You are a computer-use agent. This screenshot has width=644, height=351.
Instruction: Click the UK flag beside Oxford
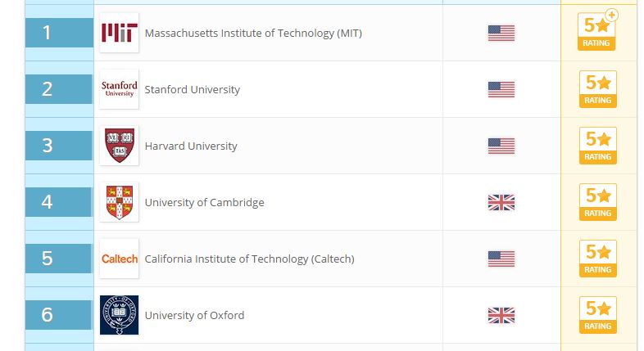(x=501, y=315)
